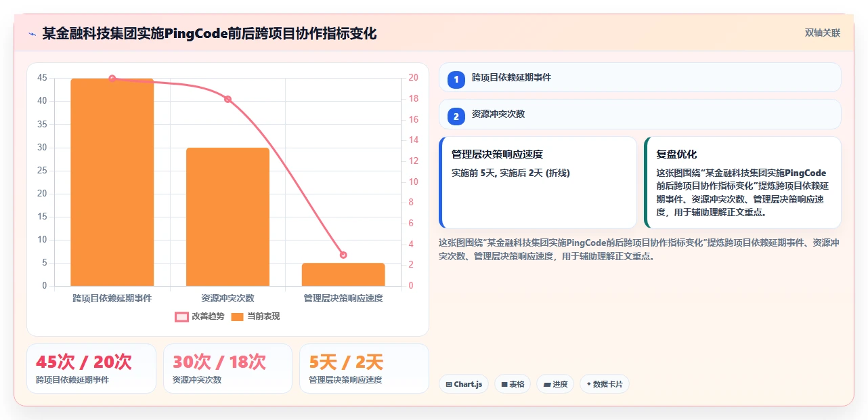Select the 资源冲突次数 list item
Screen dimensions: 868x420
pos(640,114)
